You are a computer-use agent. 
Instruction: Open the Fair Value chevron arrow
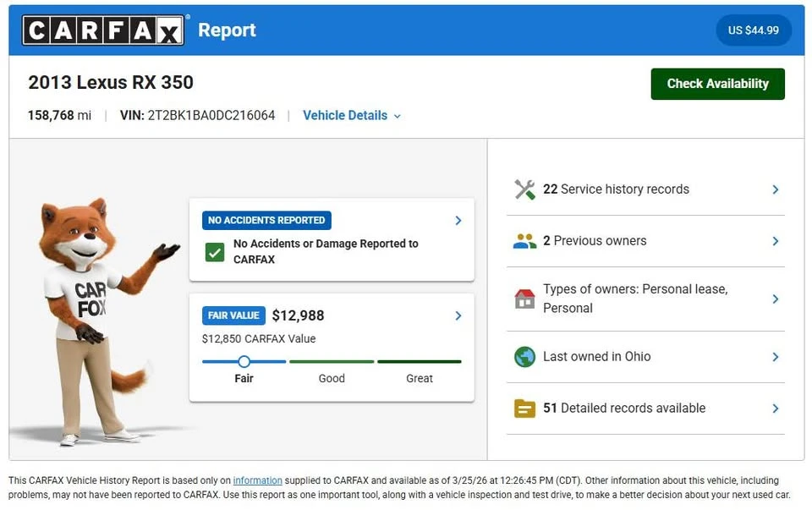458,315
